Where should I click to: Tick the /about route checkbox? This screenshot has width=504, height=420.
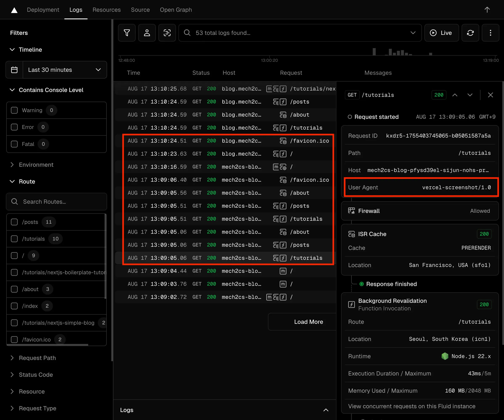point(14,289)
